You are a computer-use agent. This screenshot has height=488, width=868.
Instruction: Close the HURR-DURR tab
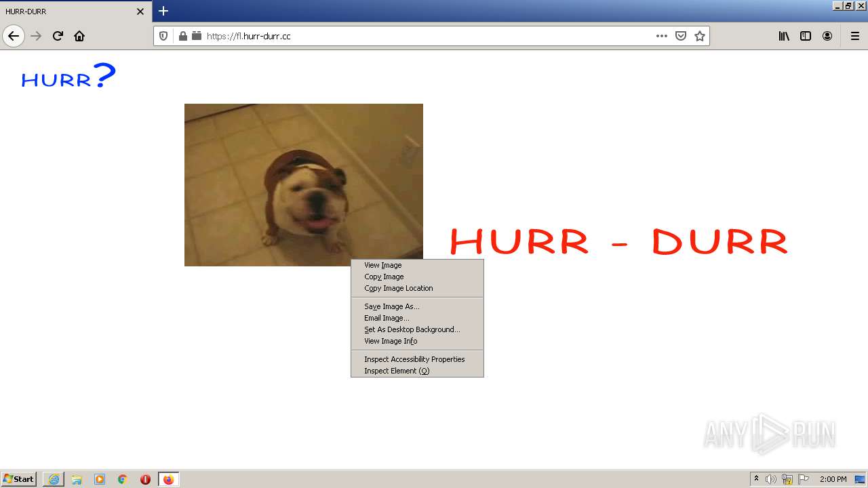pyautogui.click(x=140, y=12)
